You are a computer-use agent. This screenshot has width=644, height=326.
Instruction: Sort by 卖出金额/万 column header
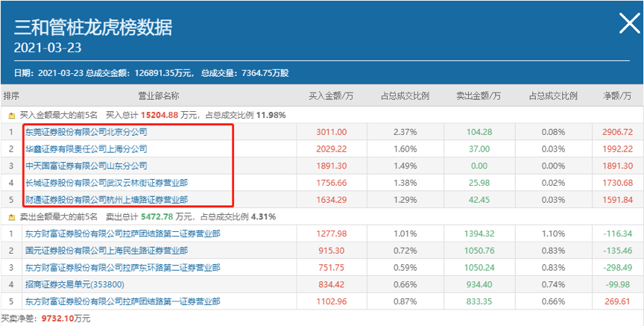pyautogui.click(x=478, y=96)
